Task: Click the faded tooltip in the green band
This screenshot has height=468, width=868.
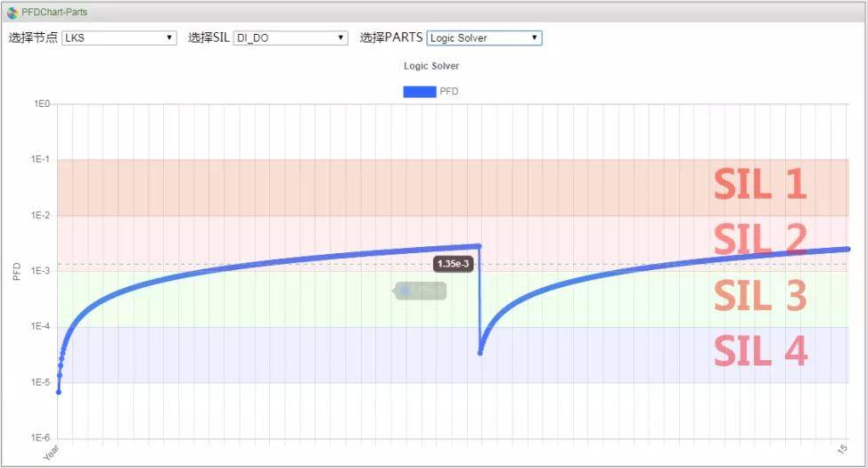Action: [x=421, y=291]
